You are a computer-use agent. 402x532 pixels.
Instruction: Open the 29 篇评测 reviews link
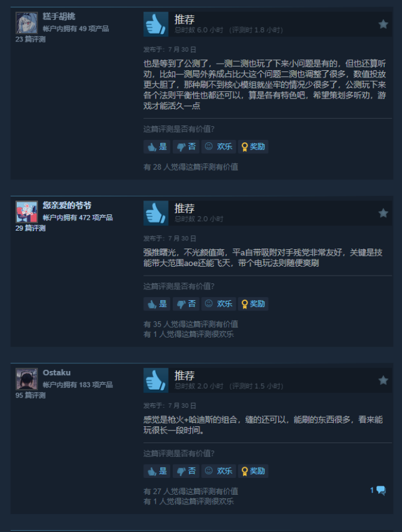31,228
